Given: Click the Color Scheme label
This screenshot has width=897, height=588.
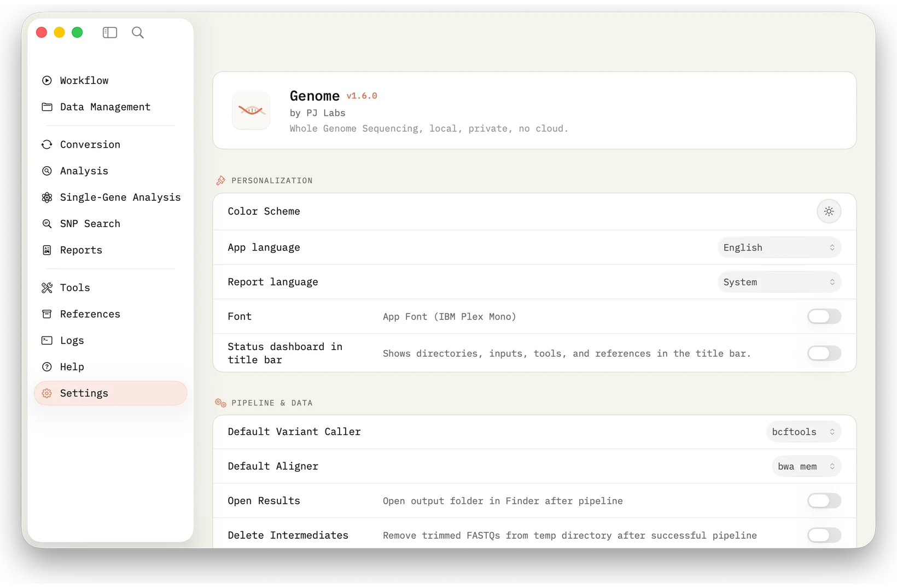Looking at the screenshot, I should (264, 211).
